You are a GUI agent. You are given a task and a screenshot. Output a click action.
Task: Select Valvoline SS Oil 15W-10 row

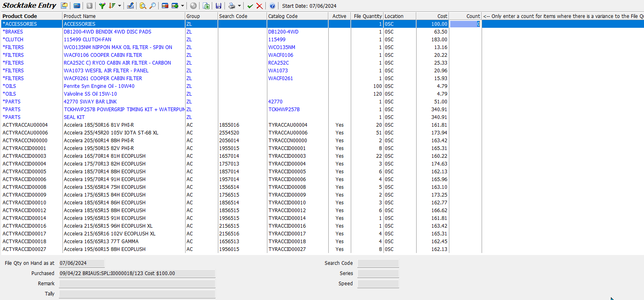pos(90,94)
